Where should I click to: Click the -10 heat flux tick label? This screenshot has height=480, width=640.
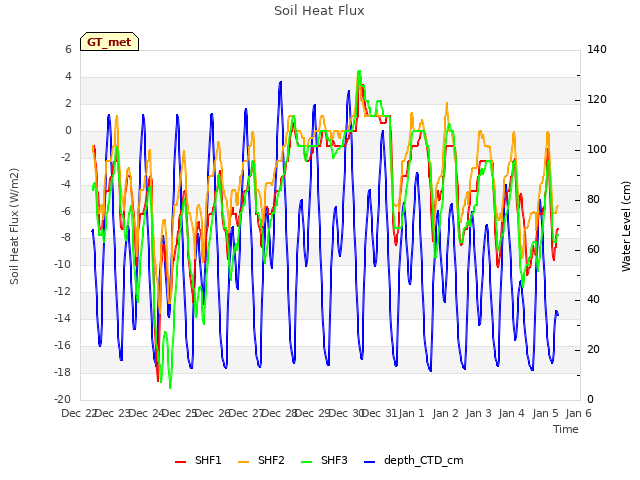(62, 264)
